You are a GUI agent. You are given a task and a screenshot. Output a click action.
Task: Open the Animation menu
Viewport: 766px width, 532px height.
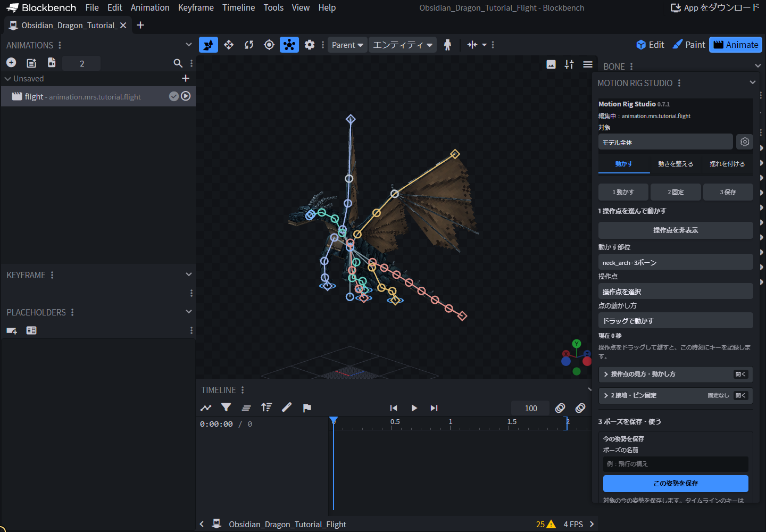pyautogui.click(x=150, y=7)
